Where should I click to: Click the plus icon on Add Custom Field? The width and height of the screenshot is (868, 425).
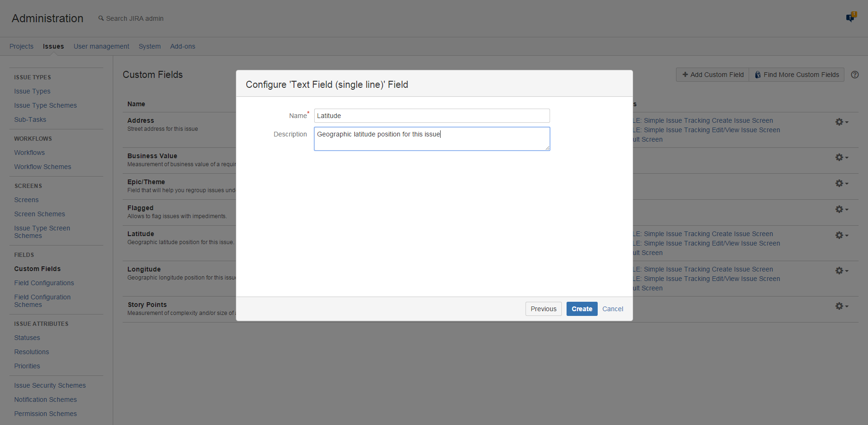[685, 75]
